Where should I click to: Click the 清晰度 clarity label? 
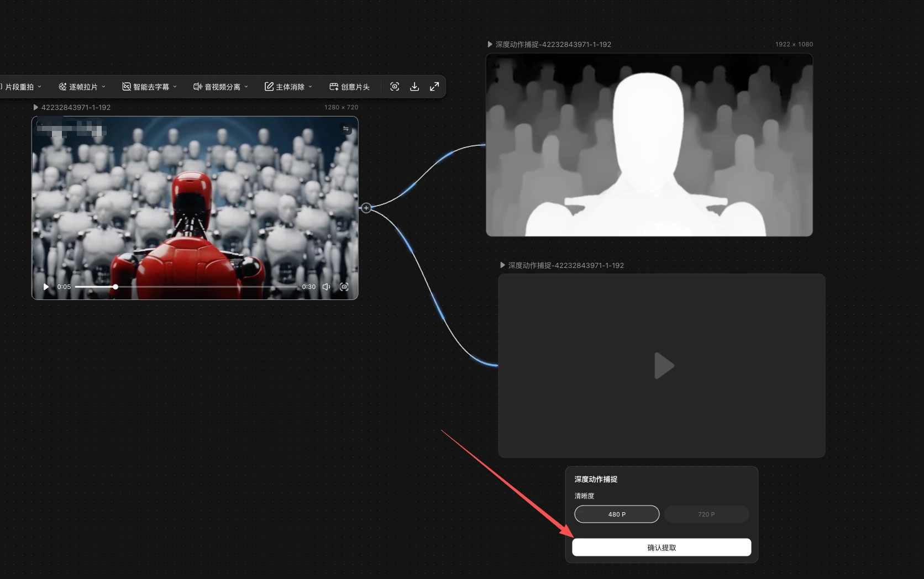(584, 496)
